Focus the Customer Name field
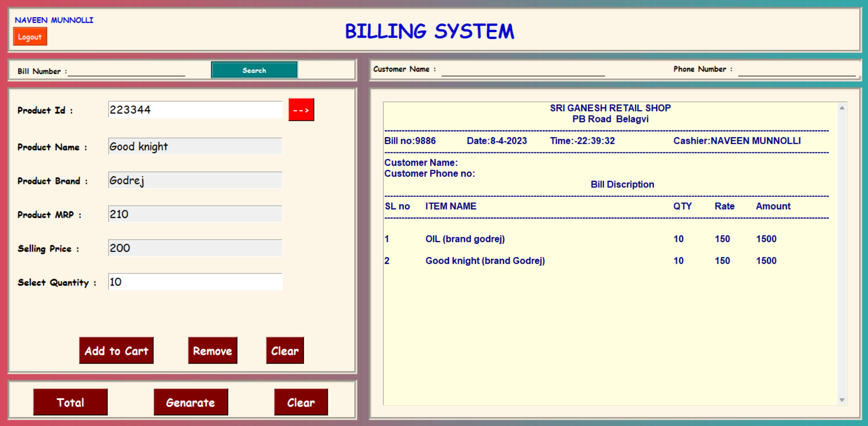 (x=523, y=69)
